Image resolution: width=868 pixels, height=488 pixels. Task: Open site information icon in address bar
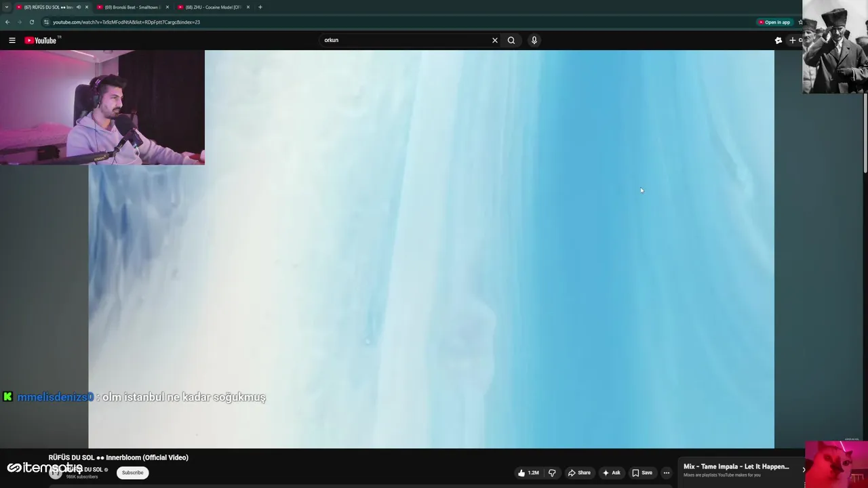46,22
